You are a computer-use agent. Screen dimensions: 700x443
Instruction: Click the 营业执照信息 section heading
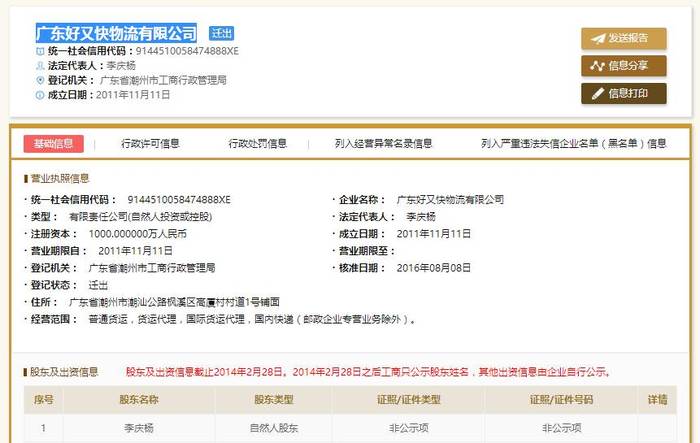click(60, 179)
